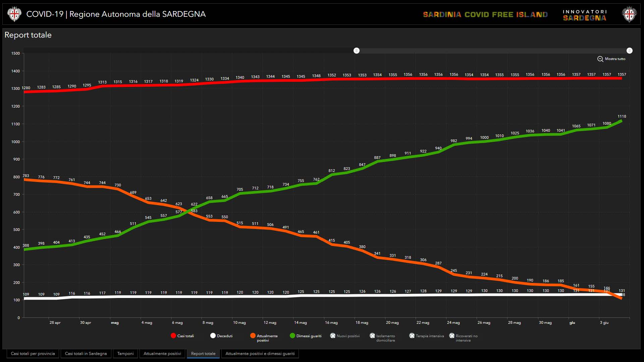Click the Sardegna crest logo top-left
This screenshot has width=644, height=362.
[x=14, y=14]
